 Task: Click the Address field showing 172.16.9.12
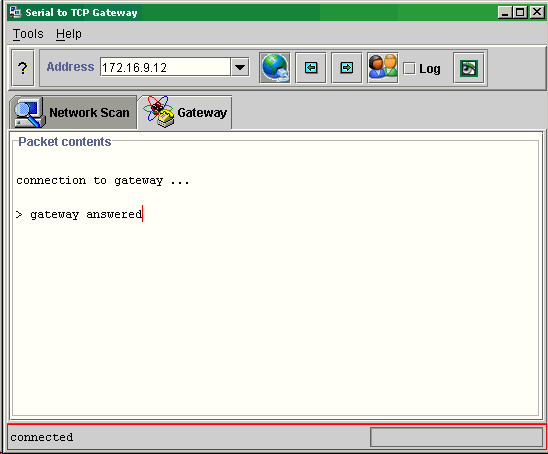pos(165,67)
